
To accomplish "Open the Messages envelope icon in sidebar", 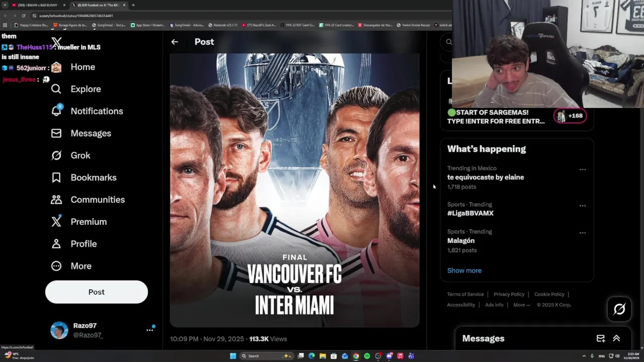I will [x=56, y=133].
